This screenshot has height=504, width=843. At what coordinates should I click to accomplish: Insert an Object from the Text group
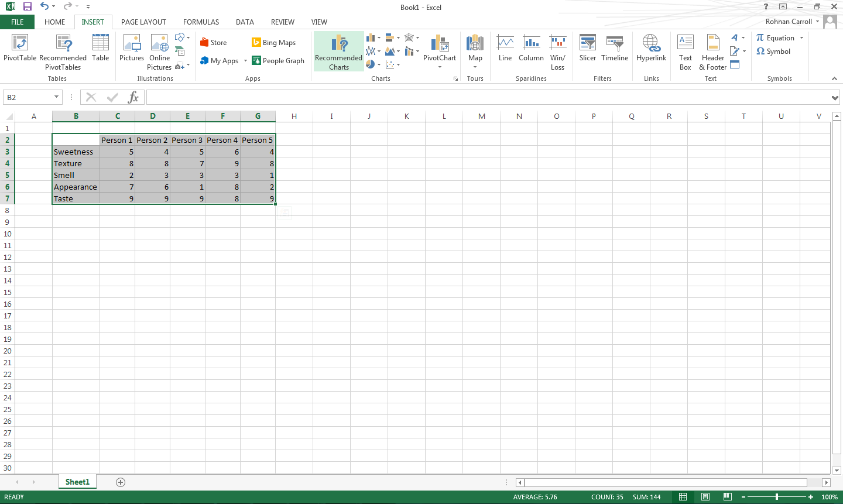735,64
